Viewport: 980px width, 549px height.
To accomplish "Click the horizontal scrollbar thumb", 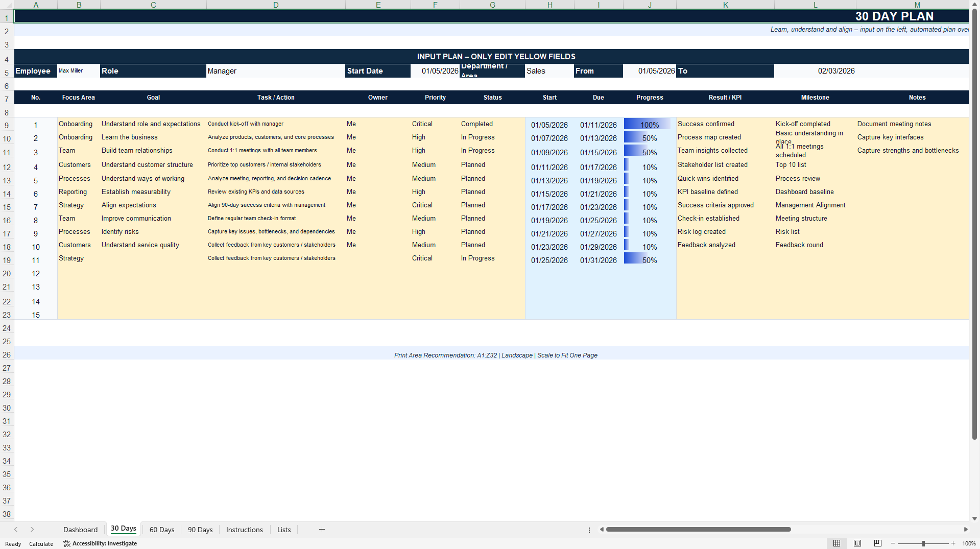I will [x=698, y=530].
